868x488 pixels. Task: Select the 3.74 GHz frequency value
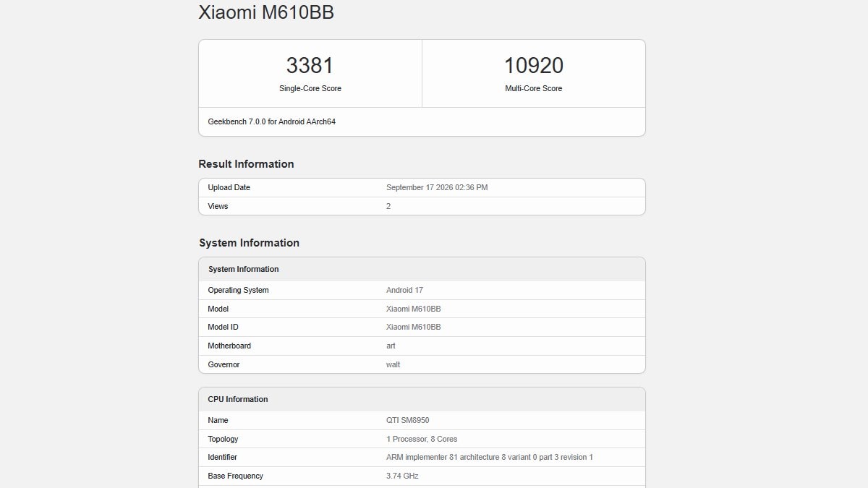pos(402,476)
